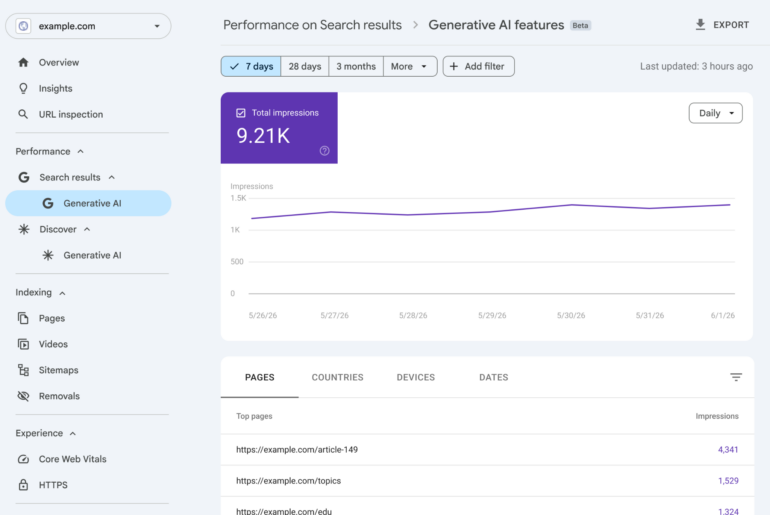The height and width of the screenshot is (515, 770).
Task: Click the example.com property globe icon
Action: 23,26
